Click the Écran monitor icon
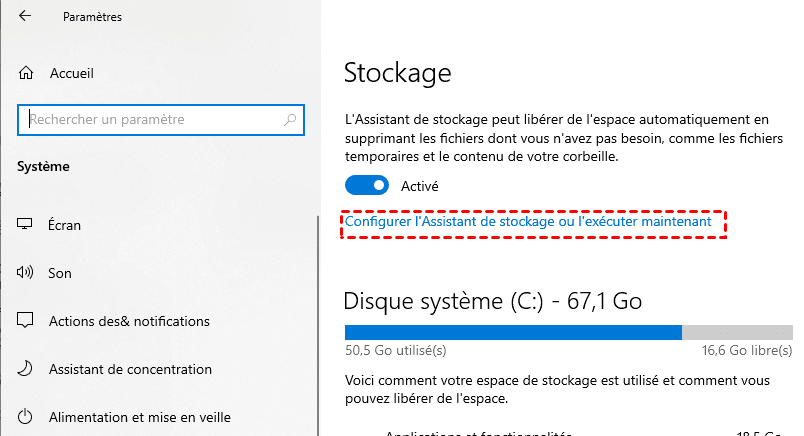Viewport: 804px width, 436px height. tap(26, 224)
